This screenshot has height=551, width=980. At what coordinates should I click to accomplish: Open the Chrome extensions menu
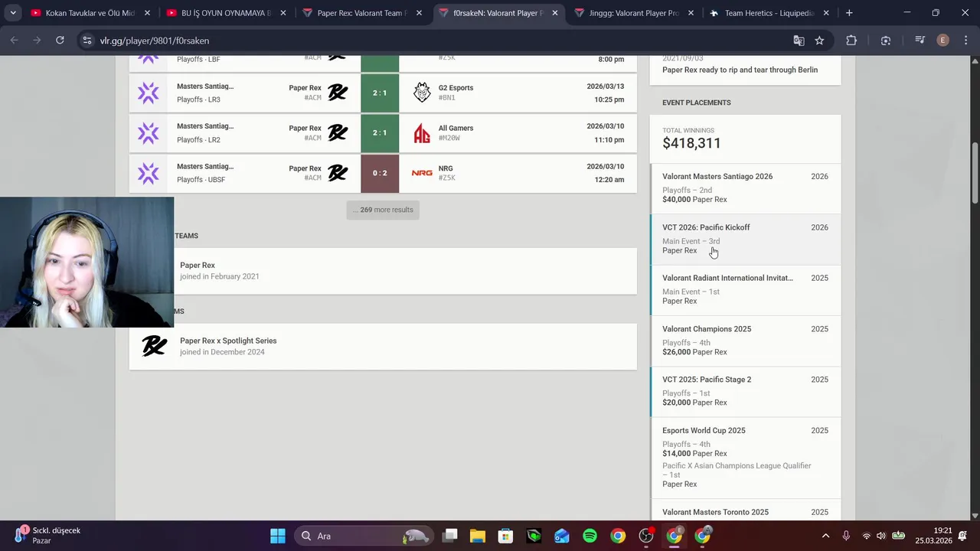(x=851, y=41)
